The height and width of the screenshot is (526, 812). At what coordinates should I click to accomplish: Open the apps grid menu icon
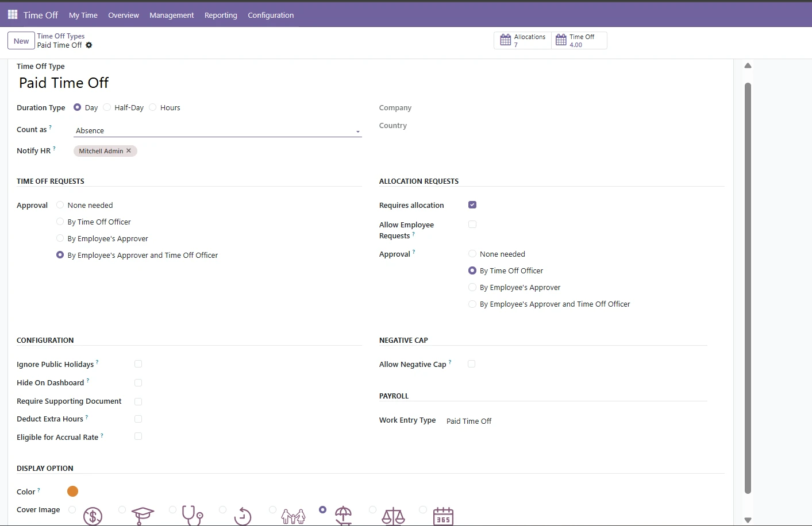tap(13, 15)
